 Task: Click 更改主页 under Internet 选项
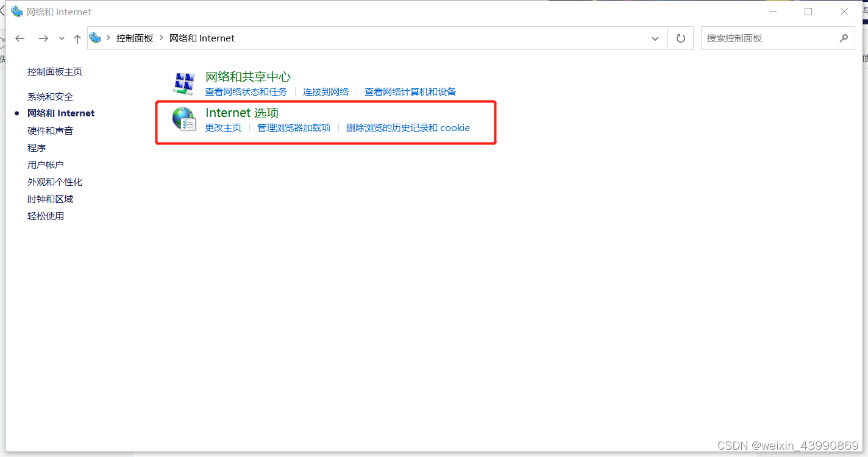223,128
